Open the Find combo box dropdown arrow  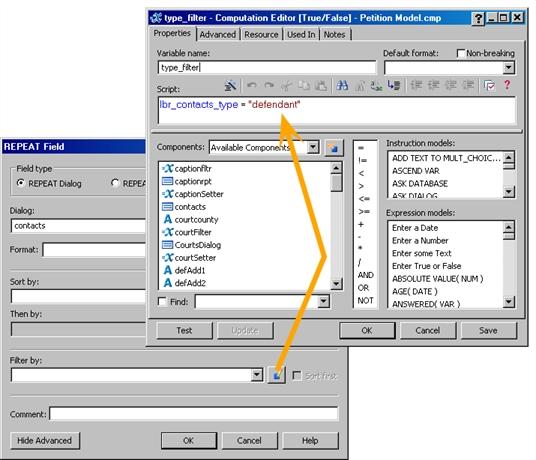[323, 301]
